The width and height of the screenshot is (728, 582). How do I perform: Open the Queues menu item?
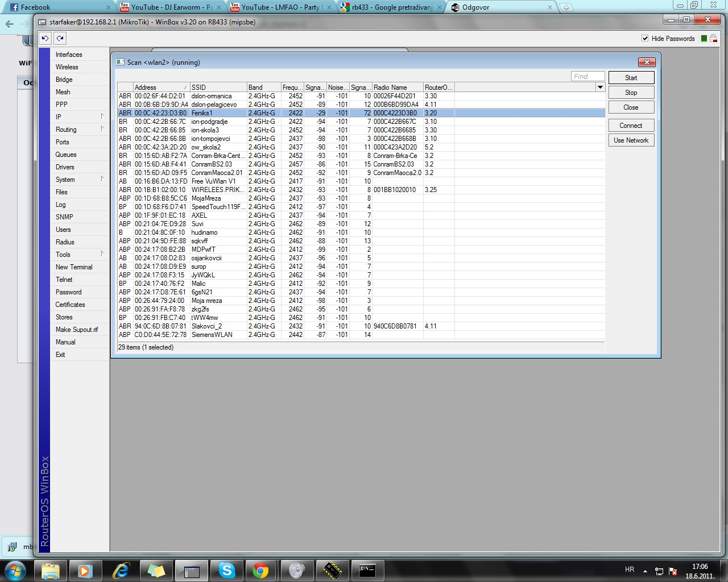66,155
